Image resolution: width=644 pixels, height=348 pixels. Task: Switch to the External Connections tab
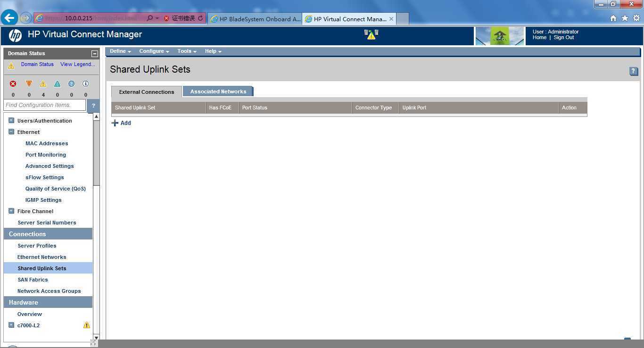pos(147,91)
